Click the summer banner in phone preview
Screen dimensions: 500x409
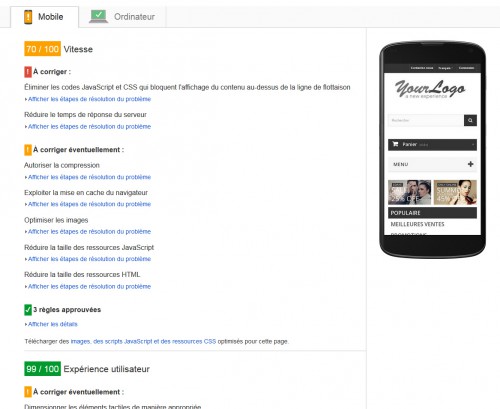click(455, 192)
